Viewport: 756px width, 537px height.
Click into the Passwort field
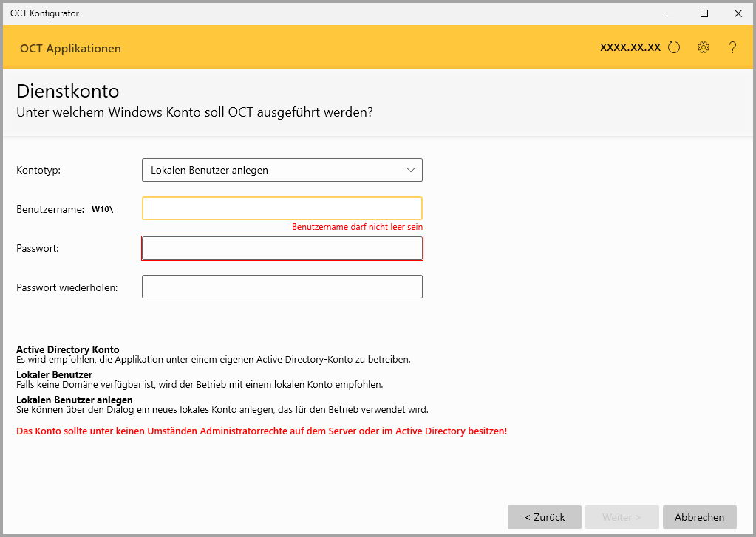(282, 248)
